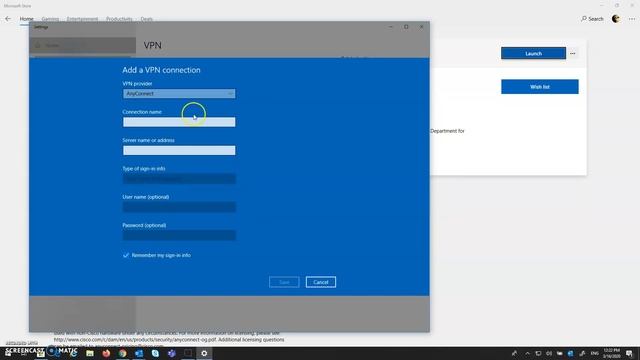Open the Type of sign-in info dropdown
The image size is (640, 360).
(x=179, y=178)
